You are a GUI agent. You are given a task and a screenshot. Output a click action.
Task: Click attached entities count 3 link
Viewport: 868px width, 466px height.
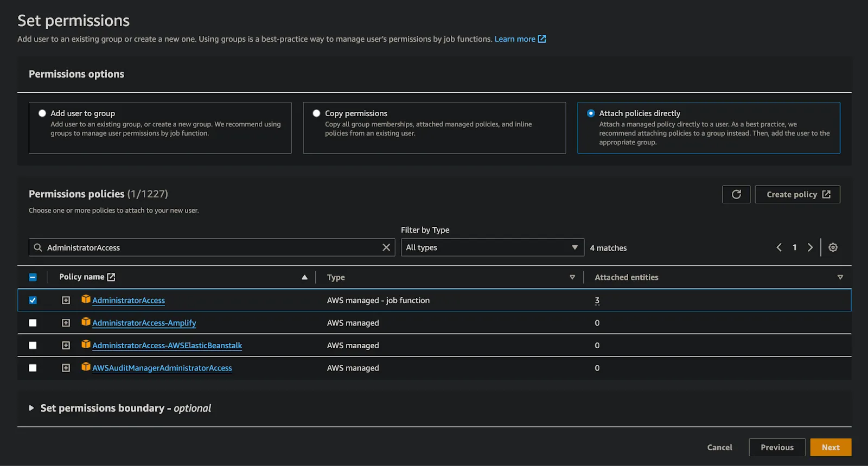point(597,300)
